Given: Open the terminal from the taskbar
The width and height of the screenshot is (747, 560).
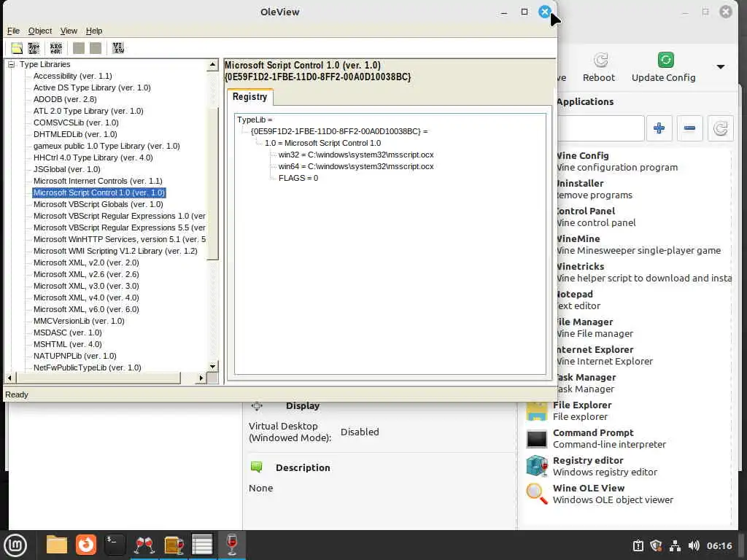Looking at the screenshot, I should point(115,545).
